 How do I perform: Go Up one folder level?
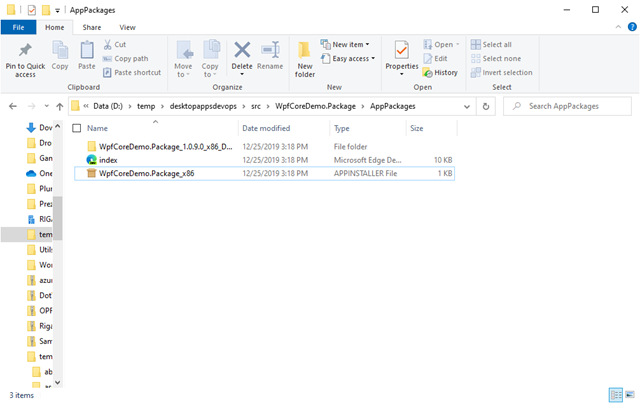click(x=60, y=107)
